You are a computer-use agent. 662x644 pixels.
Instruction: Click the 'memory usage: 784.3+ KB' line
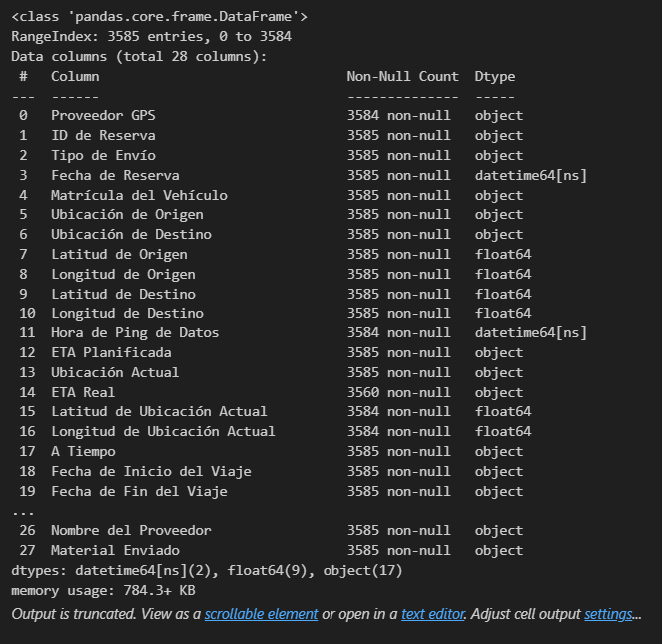(103, 590)
